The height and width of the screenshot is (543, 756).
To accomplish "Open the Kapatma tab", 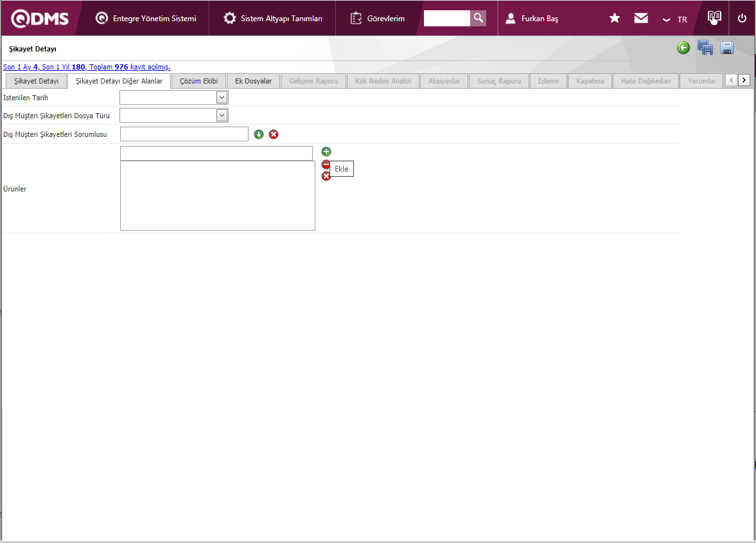I will click(590, 81).
